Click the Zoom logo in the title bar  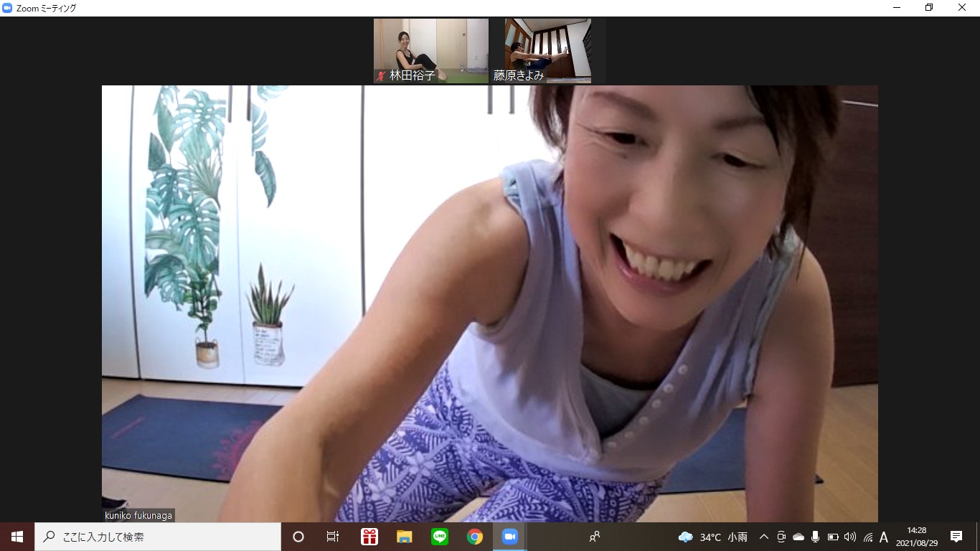point(7,8)
